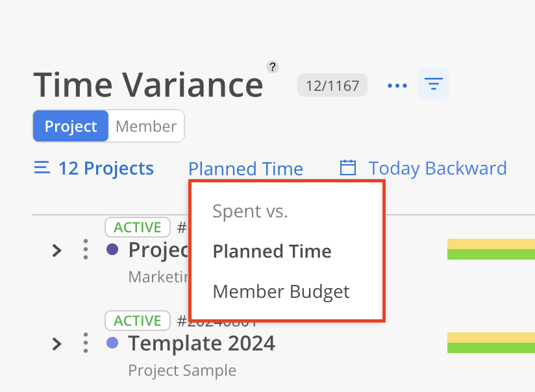
Task: Select Planned Time menu option
Action: [272, 251]
